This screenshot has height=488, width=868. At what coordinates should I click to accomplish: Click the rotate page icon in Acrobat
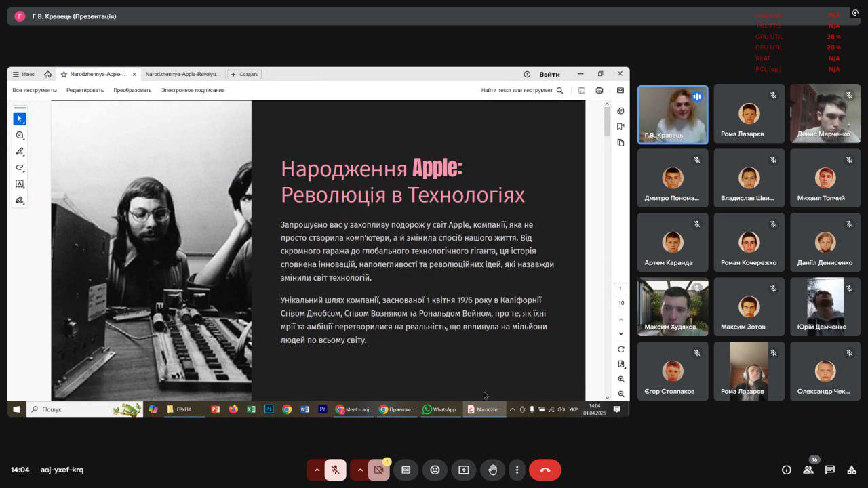[x=621, y=349]
